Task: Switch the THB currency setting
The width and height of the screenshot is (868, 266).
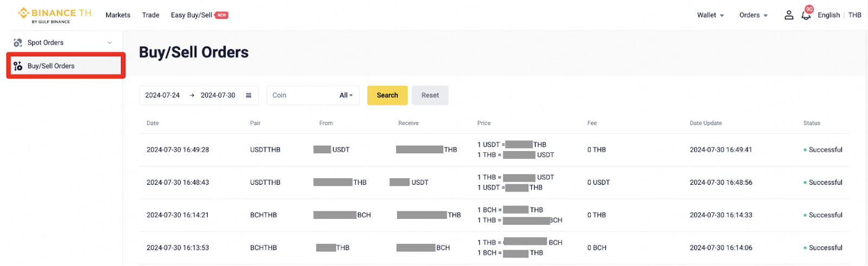Action: click(854, 15)
